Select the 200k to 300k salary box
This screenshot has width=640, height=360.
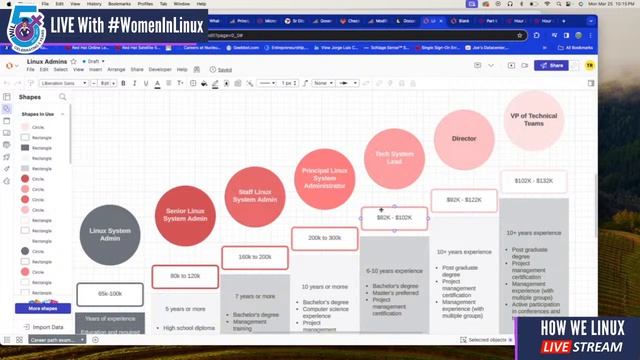click(324, 238)
